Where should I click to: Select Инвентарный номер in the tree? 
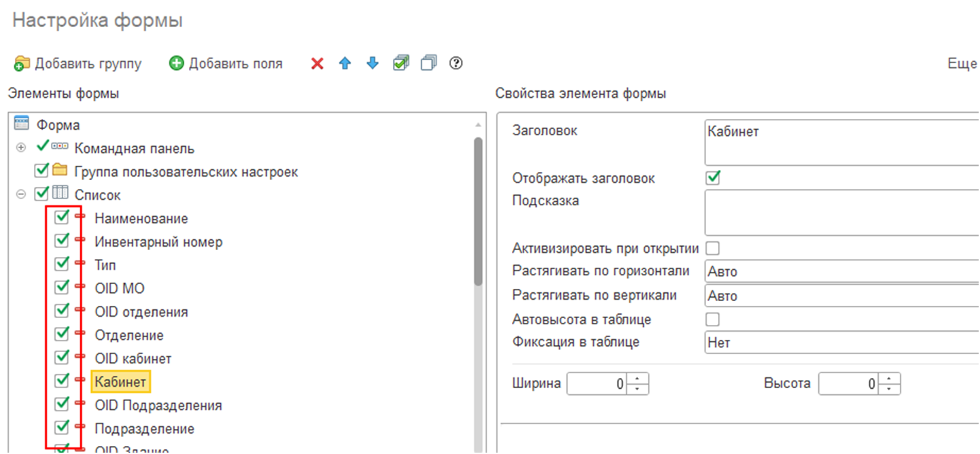click(158, 242)
